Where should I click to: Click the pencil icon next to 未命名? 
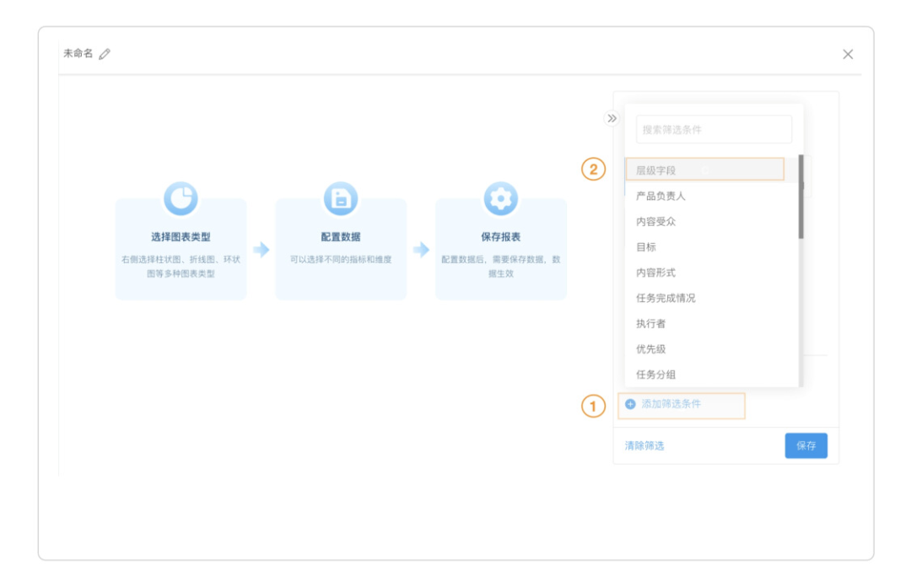tap(105, 54)
